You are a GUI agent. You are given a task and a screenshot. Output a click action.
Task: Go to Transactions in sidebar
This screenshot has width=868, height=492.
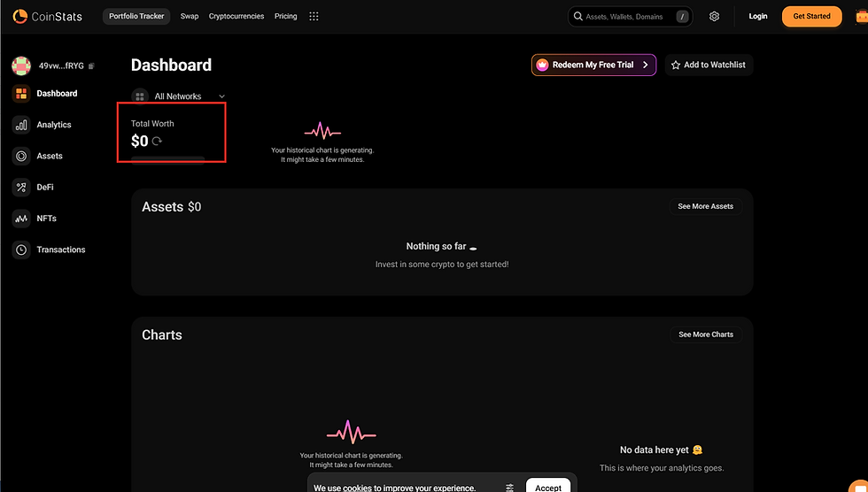tap(61, 250)
